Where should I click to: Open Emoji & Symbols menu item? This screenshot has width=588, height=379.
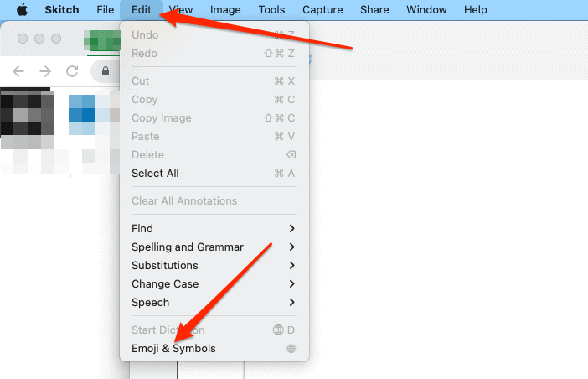click(173, 349)
